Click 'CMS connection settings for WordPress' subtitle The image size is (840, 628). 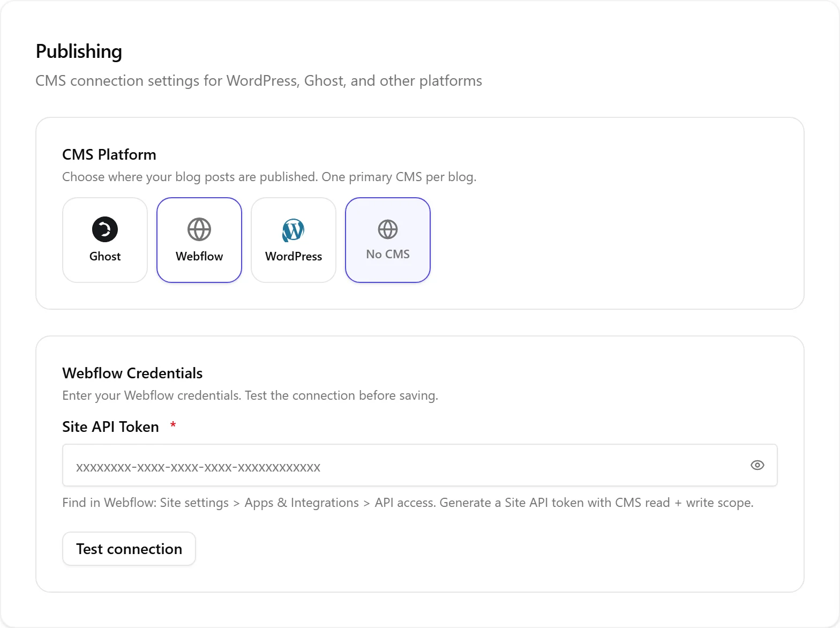click(259, 81)
